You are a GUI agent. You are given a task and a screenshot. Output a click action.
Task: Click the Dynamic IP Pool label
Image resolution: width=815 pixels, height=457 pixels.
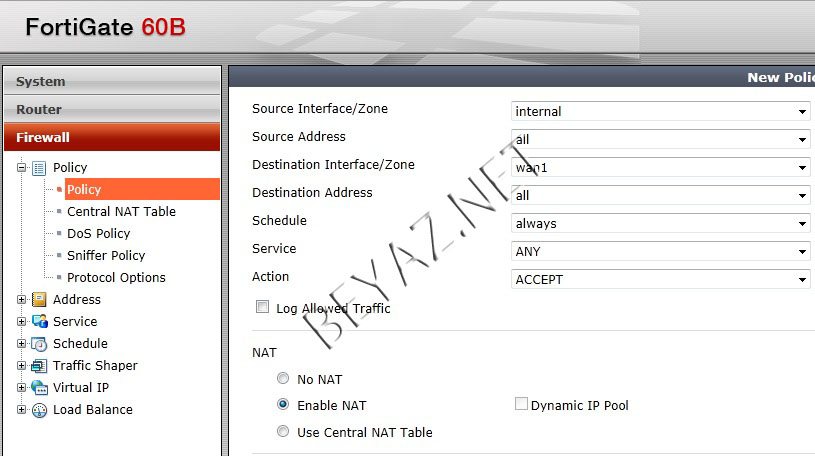[580, 406]
